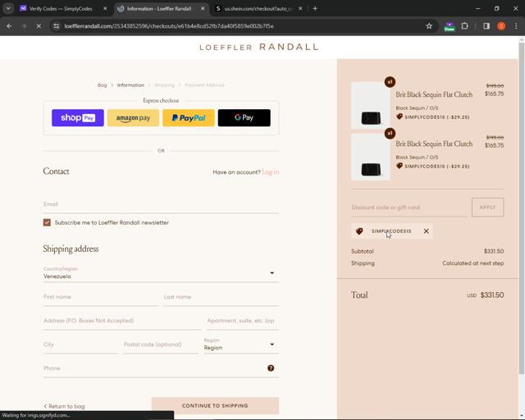The width and height of the screenshot is (525, 420).
Task: View site information icon in address bar
Action: 57,26
